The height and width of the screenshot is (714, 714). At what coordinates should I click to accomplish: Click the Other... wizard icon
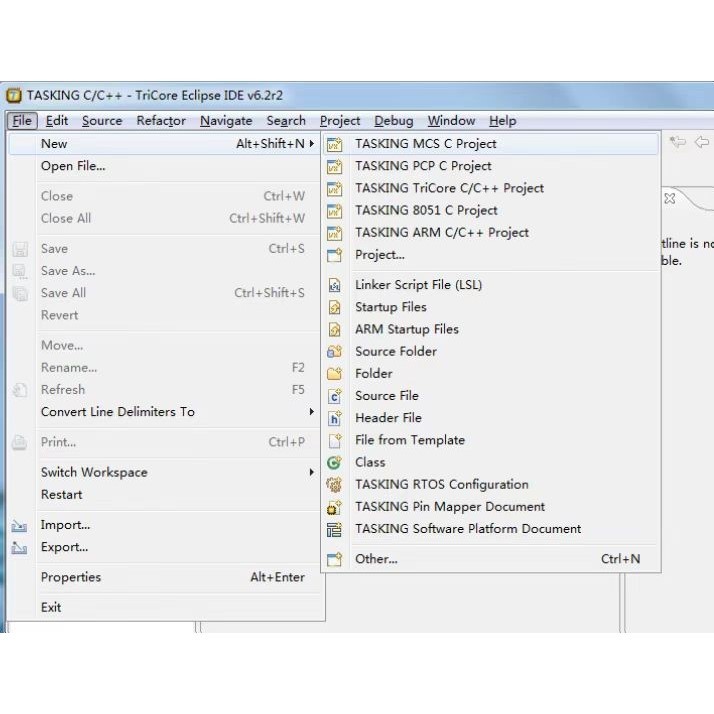coord(334,559)
